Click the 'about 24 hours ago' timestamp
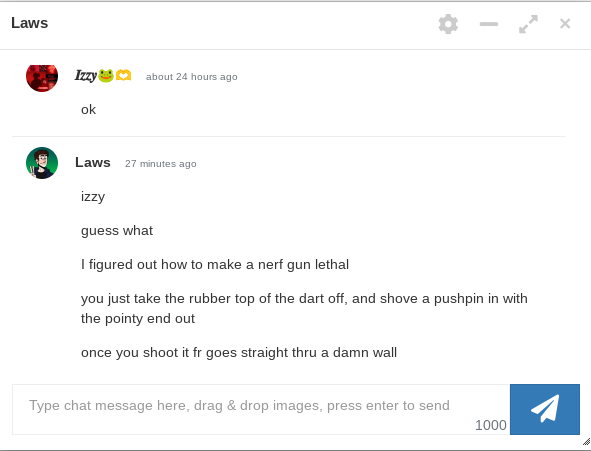This screenshot has height=451, width=591. [x=191, y=77]
